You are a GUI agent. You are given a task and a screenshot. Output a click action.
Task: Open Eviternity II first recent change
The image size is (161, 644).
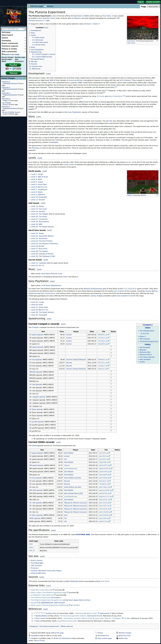6,82
